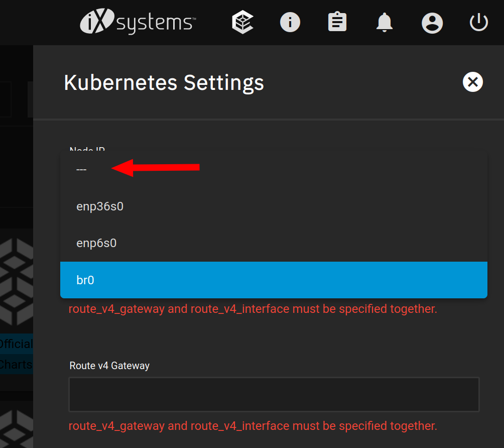Click the lower app cube thumbnail at left
The image size is (504, 448).
(17, 429)
